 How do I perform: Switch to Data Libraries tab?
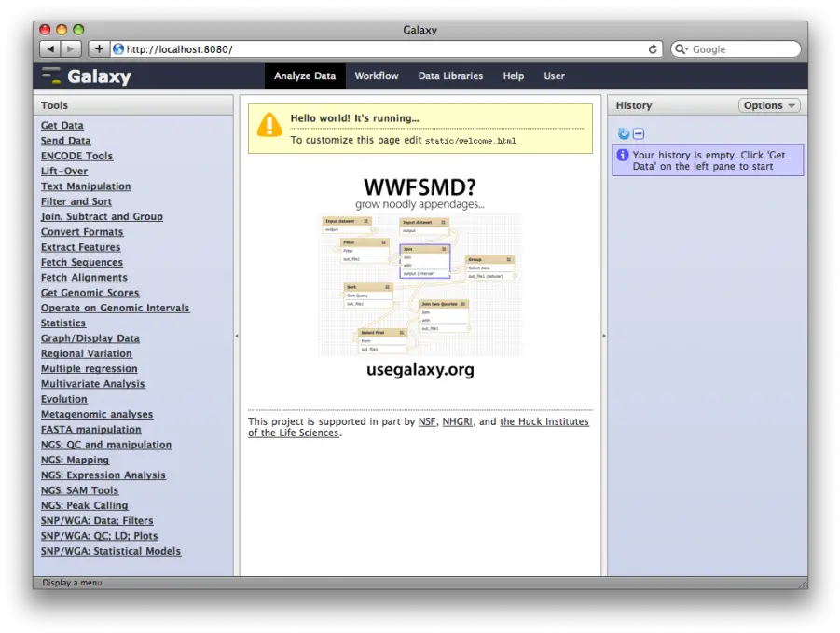[450, 76]
